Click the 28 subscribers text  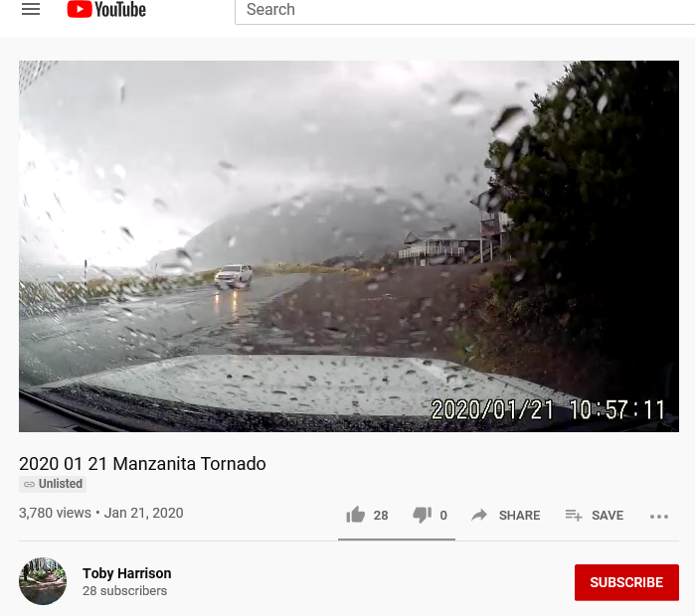[124, 591]
